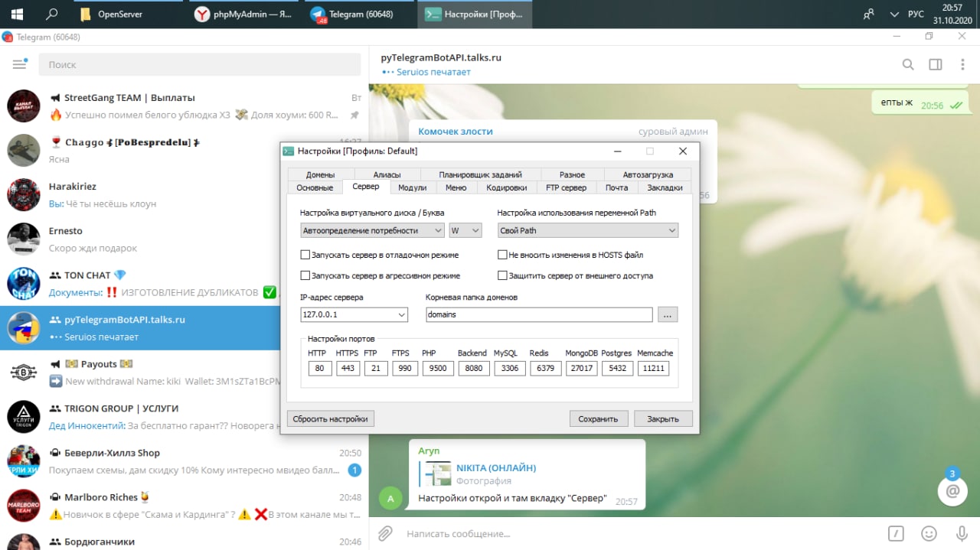Viewport: 980px width, 550px height.
Task: Click the '...' browse folder button
Action: (x=668, y=314)
